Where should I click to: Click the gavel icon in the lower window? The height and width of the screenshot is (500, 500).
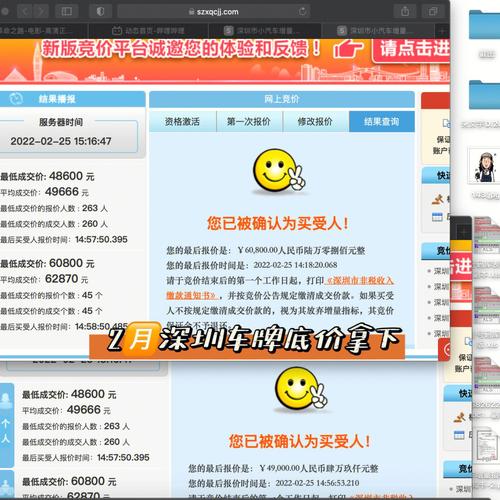click(460, 417)
